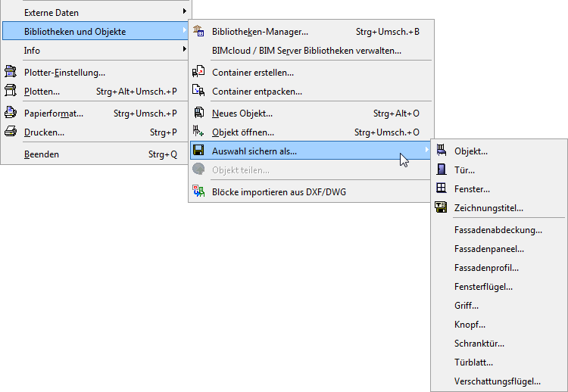Viewport: 568px width, 392px height.
Task: Select Türblatt in the submenu
Action: click(x=474, y=362)
